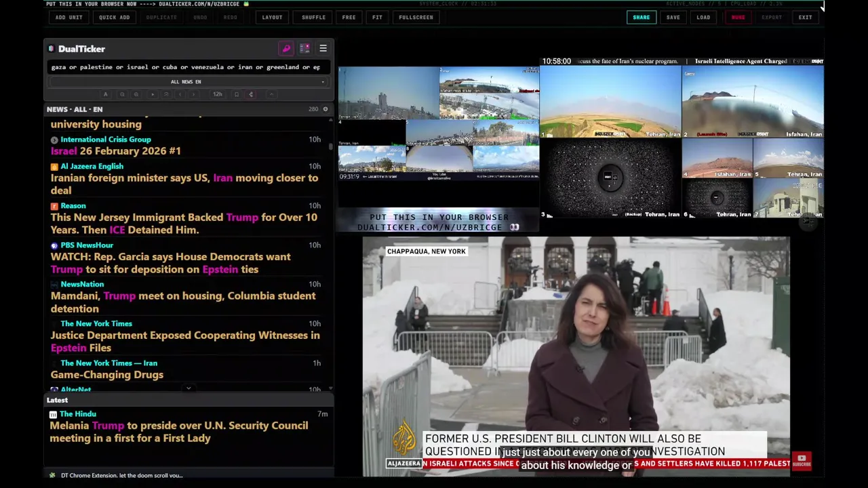
Task: Toggle FREE layout mode
Action: point(349,17)
